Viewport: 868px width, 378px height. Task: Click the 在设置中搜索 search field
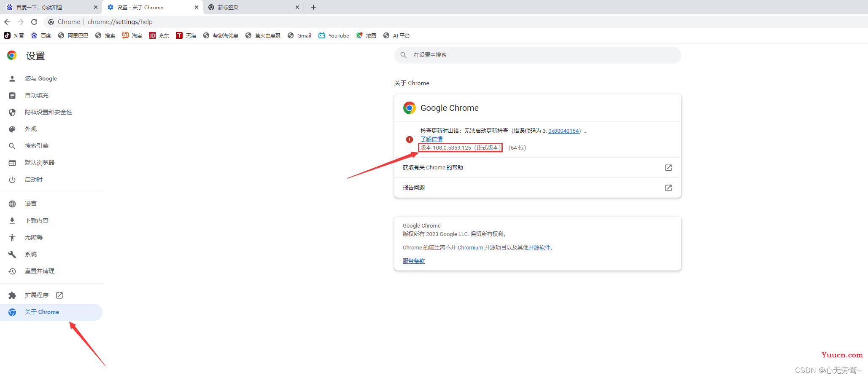click(x=537, y=55)
